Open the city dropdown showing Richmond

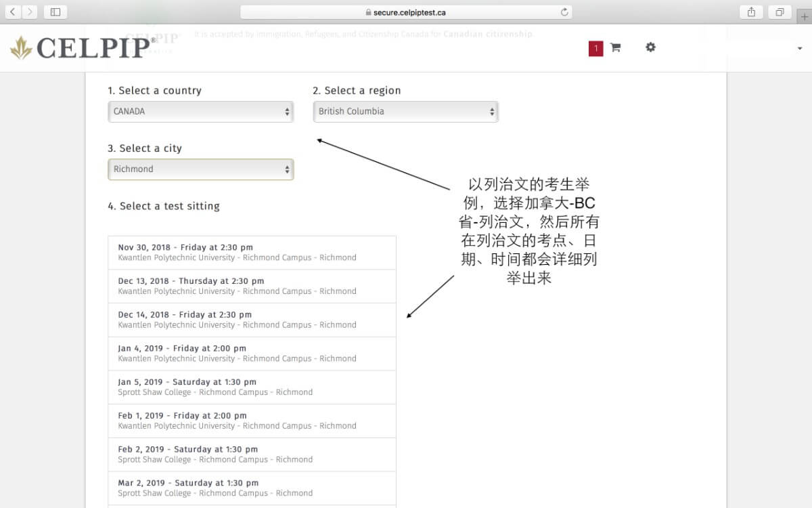coord(201,169)
